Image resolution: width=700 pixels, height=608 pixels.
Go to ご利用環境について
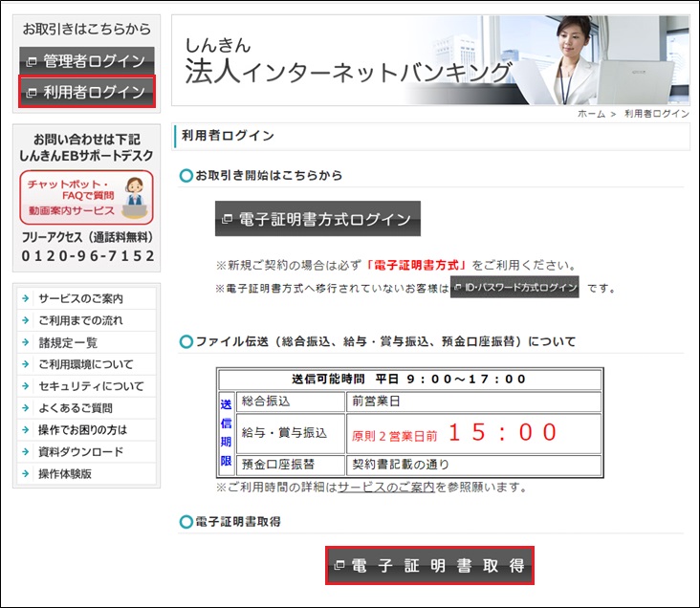pos(85,364)
